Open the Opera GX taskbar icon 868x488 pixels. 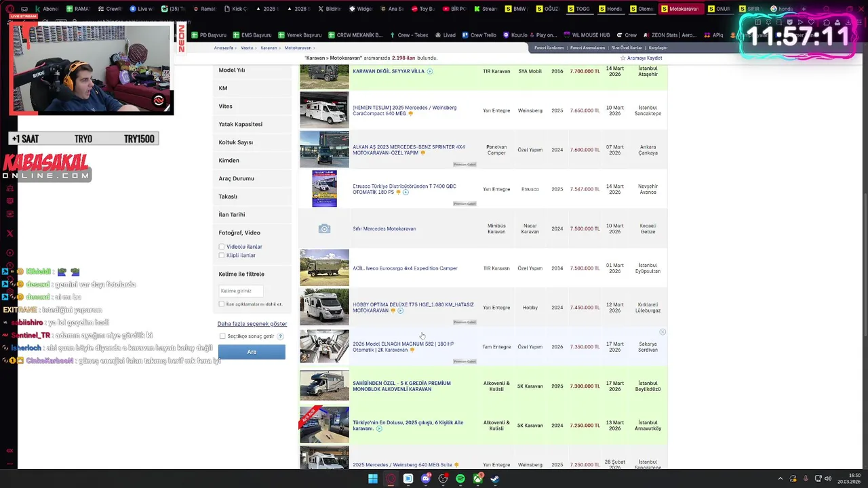tap(391, 479)
